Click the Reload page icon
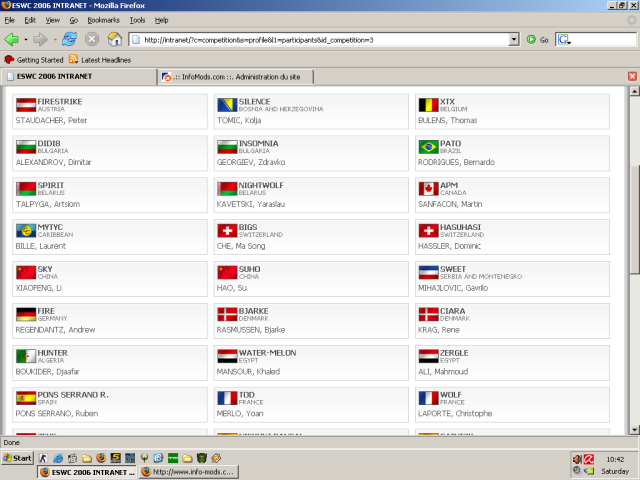 (69, 40)
